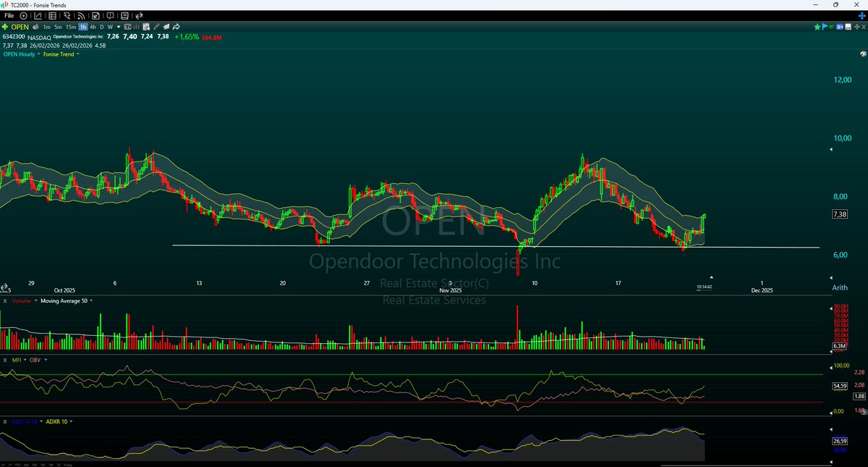Click the chart template icon after timeframes

pyautogui.click(x=127, y=27)
